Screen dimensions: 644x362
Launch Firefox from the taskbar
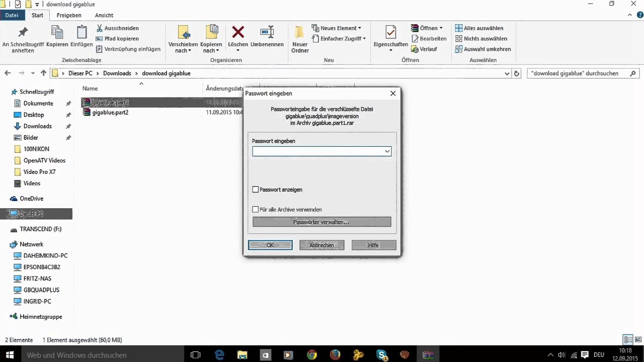(x=335, y=355)
